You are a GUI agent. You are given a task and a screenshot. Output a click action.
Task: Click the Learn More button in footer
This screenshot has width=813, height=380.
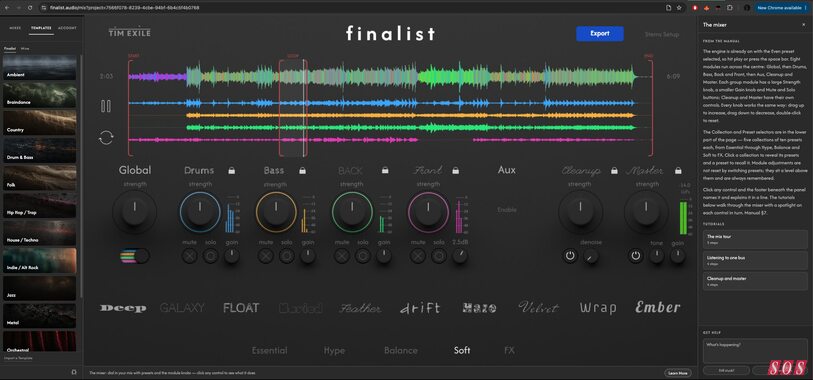click(x=678, y=373)
